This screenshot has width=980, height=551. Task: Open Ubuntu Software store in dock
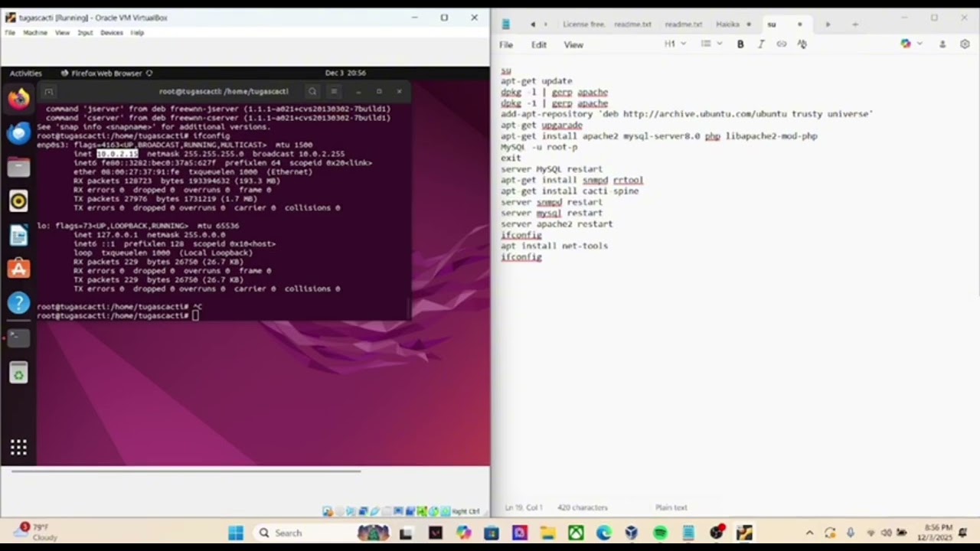click(x=18, y=269)
